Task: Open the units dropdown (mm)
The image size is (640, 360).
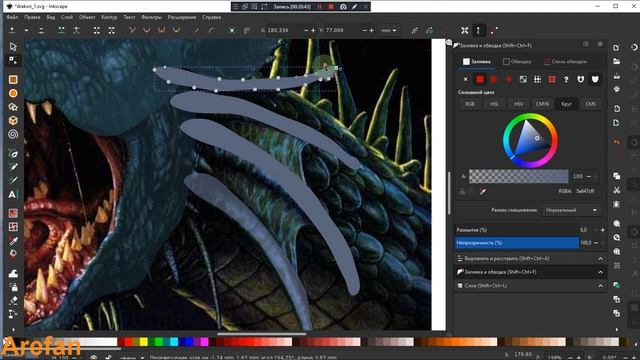Action: [388, 30]
